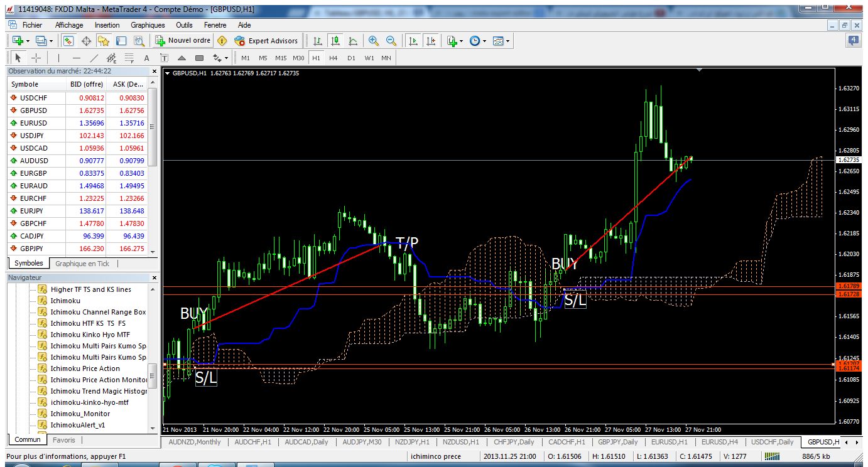
Task: Select the cursor arrow tool
Action: coord(18,58)
